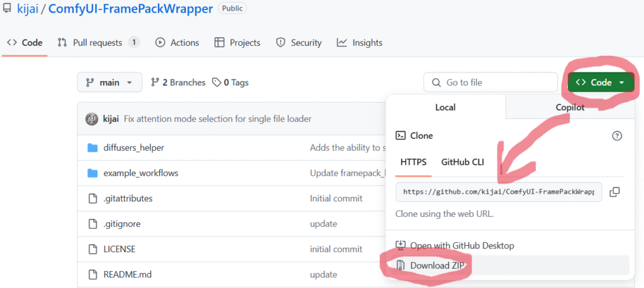Open ComfyUI-FramePackWrapper repository link

click(x=131, y=9)
